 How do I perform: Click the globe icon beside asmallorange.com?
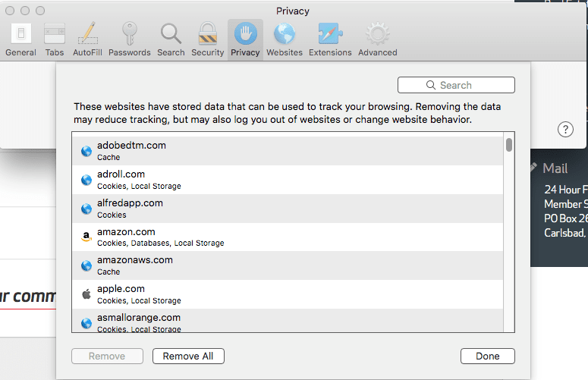point(86,323)
